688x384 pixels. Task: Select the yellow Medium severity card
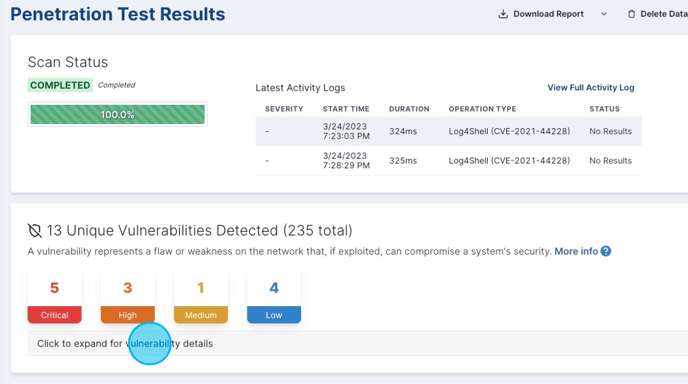point(201,297)
